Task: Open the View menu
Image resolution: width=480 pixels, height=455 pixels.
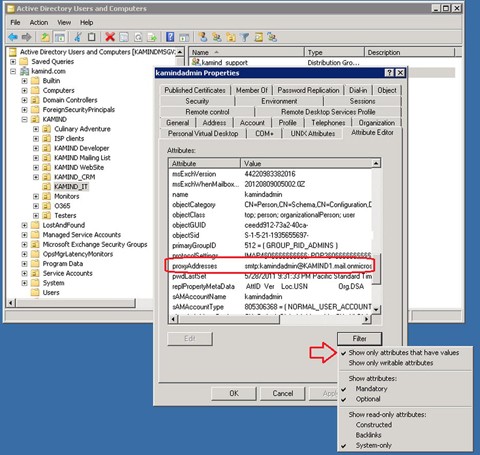Action: [x=64, y=23]
